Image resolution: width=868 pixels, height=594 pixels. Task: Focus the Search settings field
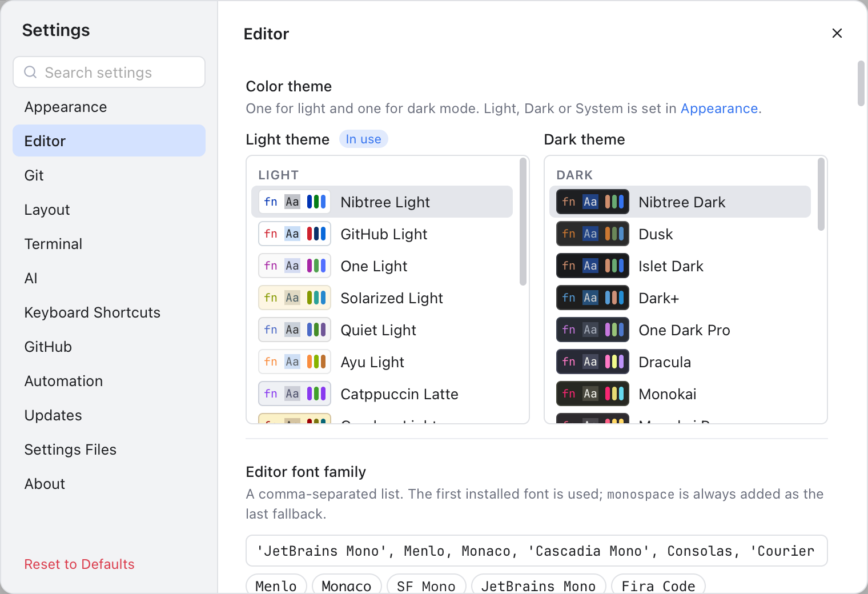coord(109,72)
